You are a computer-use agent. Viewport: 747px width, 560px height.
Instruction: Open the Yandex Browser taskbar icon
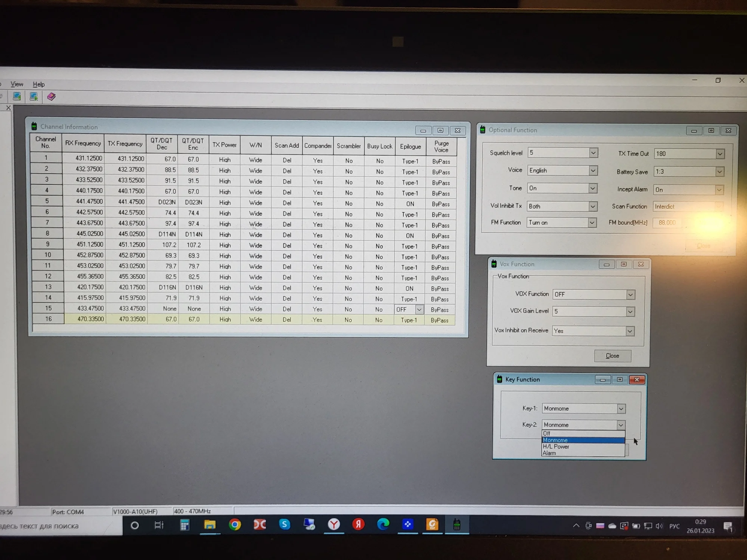point(334,525)
